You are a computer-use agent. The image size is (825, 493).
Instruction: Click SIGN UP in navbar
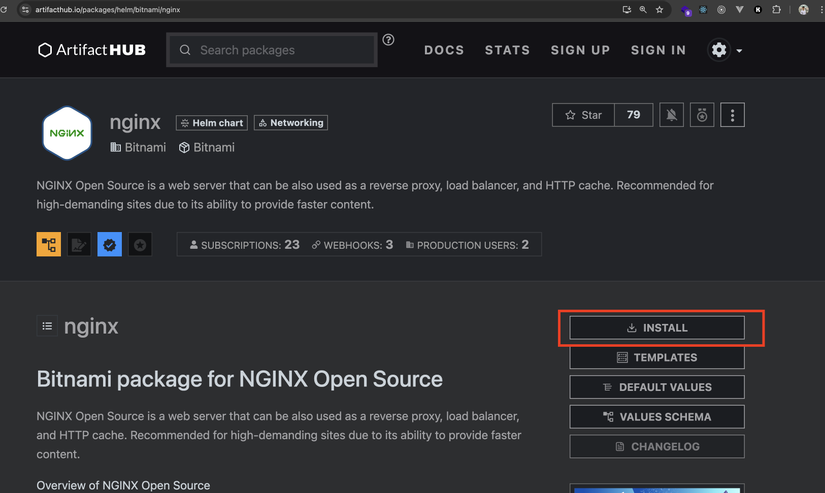point(580,50)
